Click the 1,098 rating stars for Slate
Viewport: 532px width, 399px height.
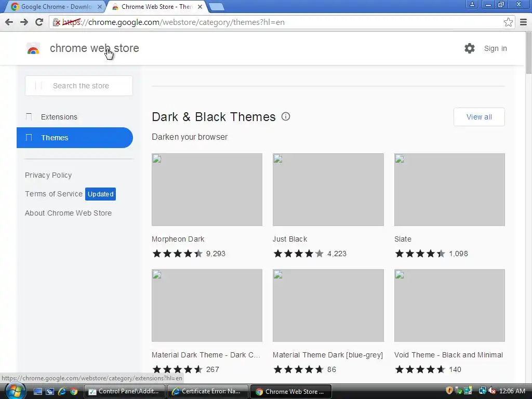tap(420, 254)
